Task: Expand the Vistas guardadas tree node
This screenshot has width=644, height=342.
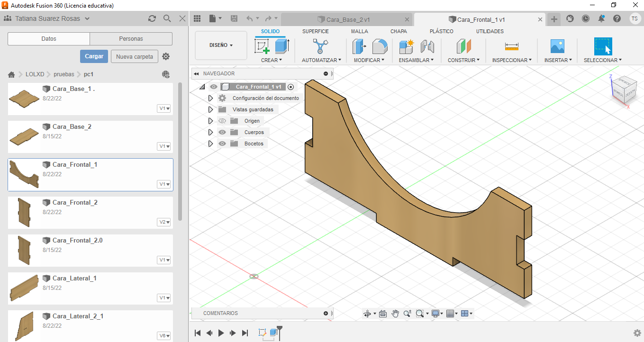Action: (x=211, y=109)
